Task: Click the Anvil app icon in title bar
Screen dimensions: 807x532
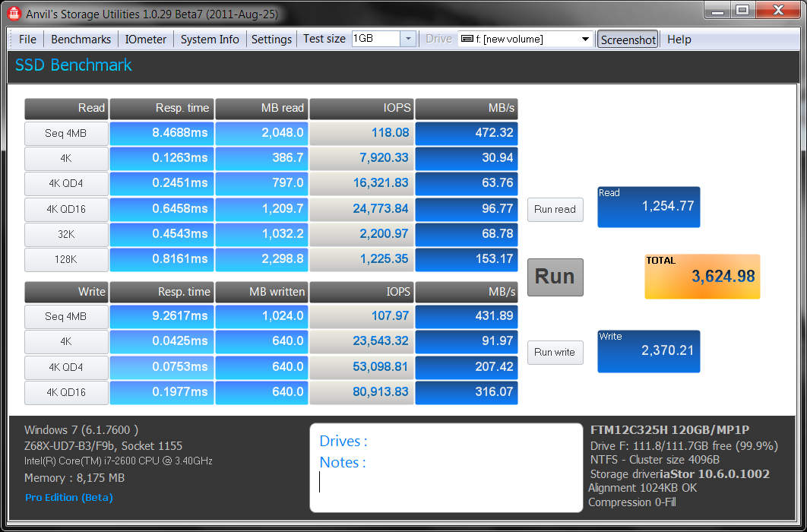Action: point(13,13)
